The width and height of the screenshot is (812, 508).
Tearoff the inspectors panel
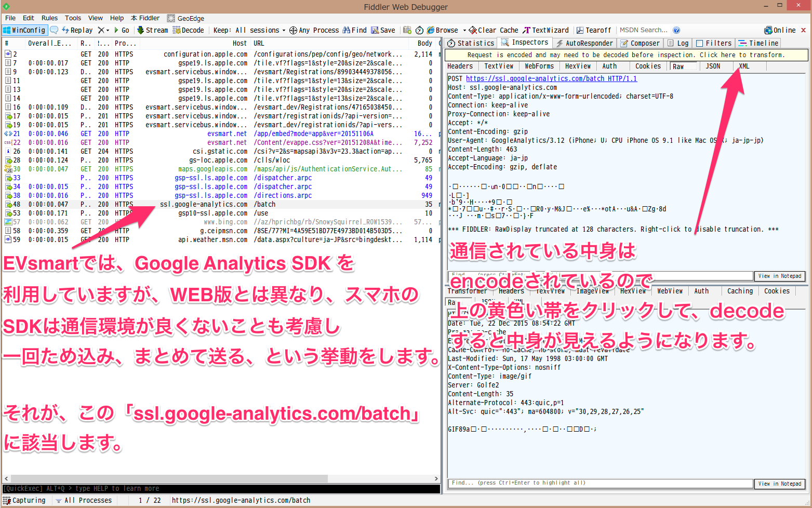pyautogui.click(x=594, y=30)
